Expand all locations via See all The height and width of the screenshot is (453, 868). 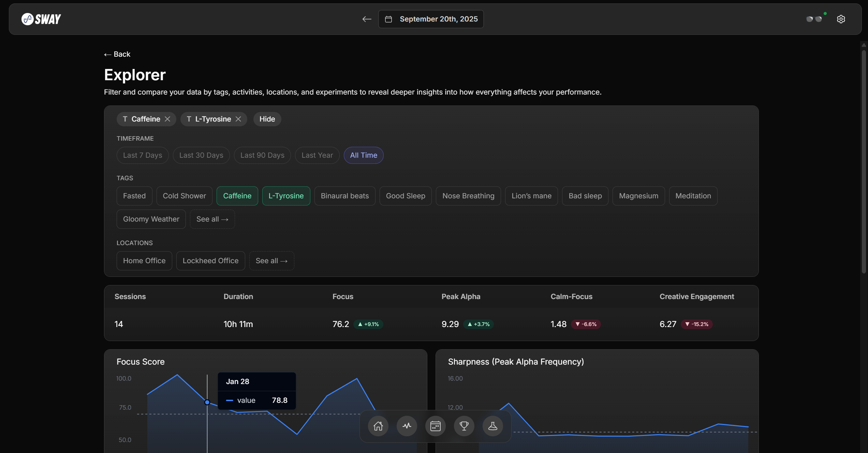pyautogui.click(x=271, y=261)
